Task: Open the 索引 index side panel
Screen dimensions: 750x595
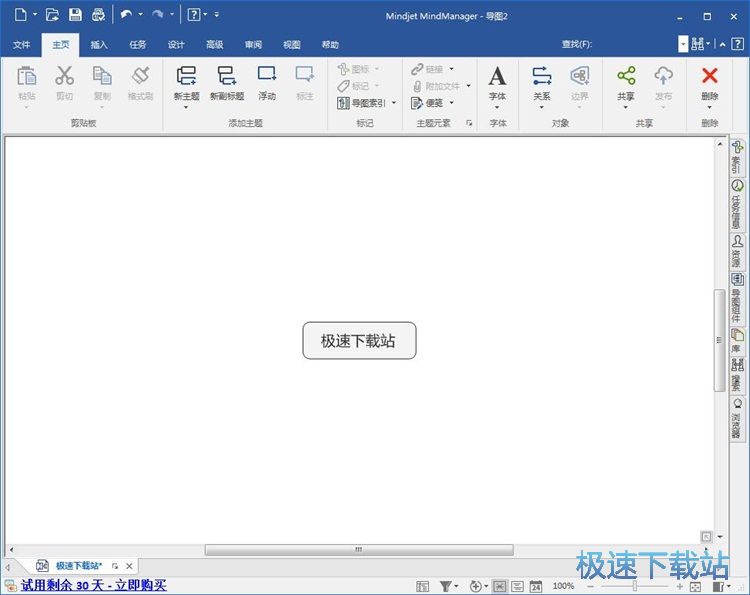Action: point(737,157)
